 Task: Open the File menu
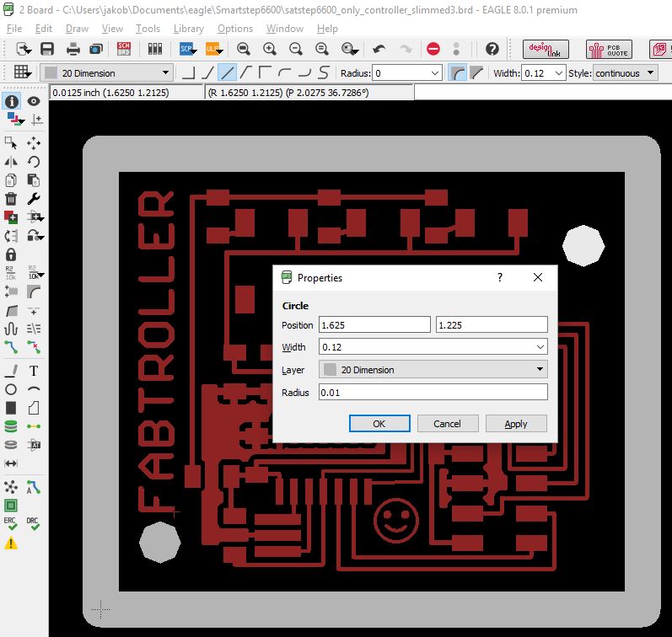click(x=14, y=29)
